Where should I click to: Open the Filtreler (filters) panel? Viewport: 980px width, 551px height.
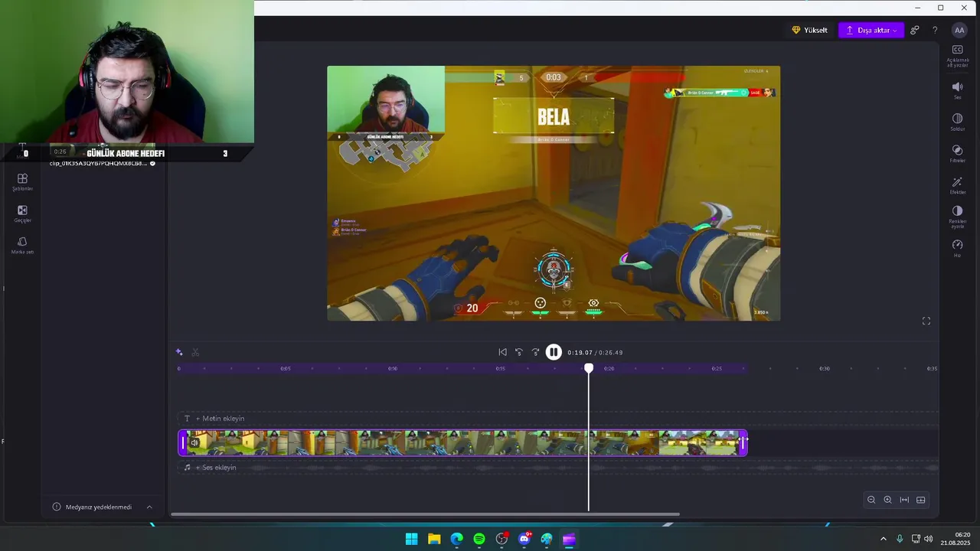coord(957,153)
